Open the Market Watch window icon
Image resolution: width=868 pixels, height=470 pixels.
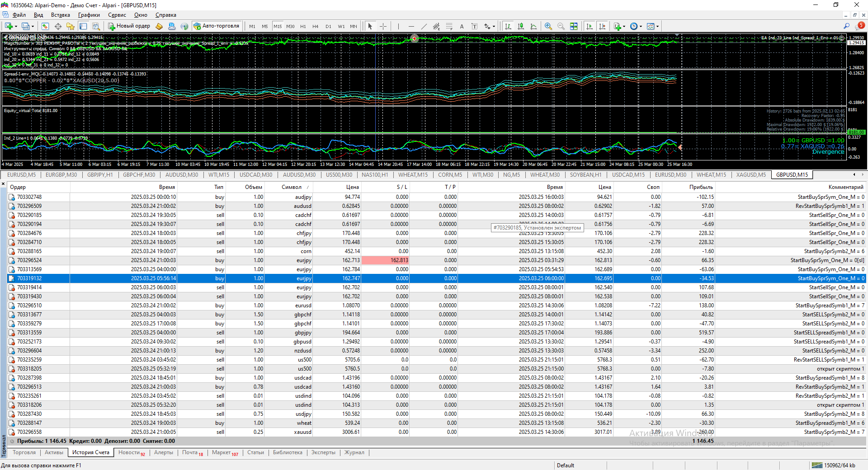(x=45, y=26)
